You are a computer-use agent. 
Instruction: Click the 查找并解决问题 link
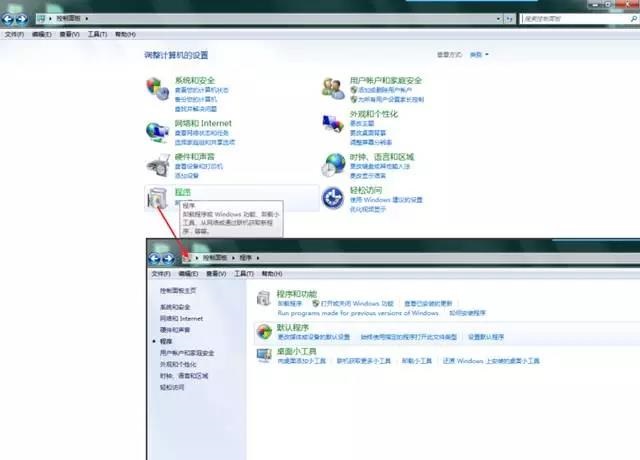196,109
